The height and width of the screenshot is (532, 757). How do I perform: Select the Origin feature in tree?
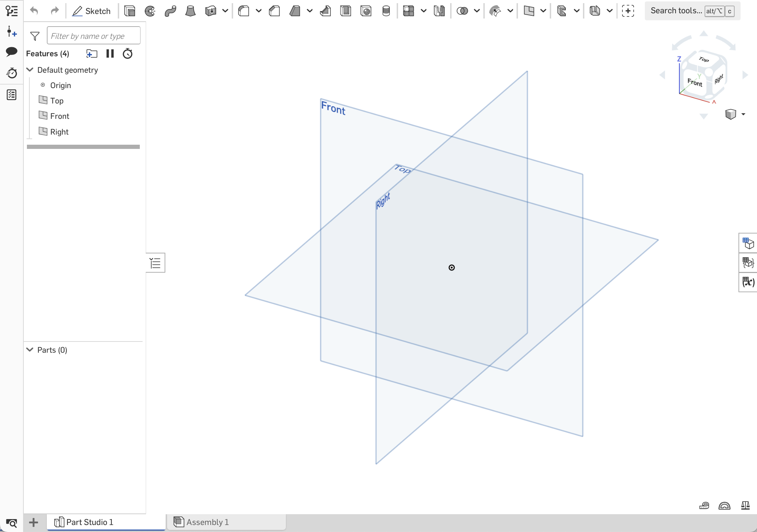(x=60, y=85)
